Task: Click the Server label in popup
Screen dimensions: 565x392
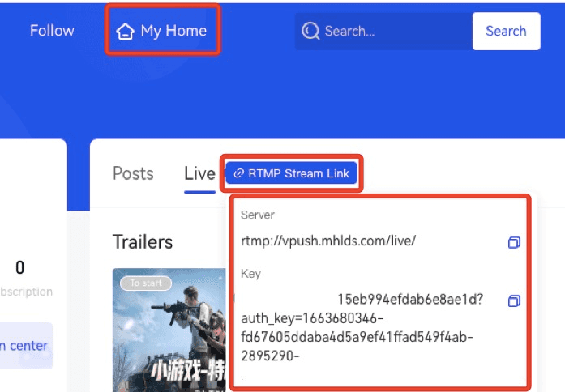Action: pos(258,215)
